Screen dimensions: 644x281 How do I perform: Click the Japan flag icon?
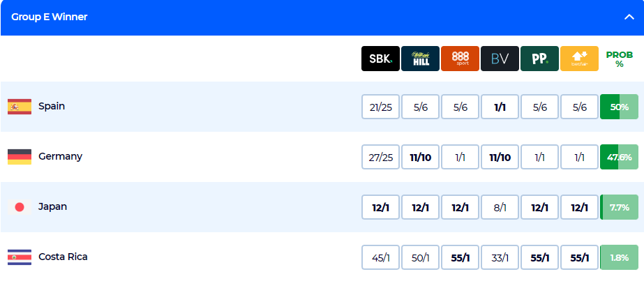pos(19,207)
